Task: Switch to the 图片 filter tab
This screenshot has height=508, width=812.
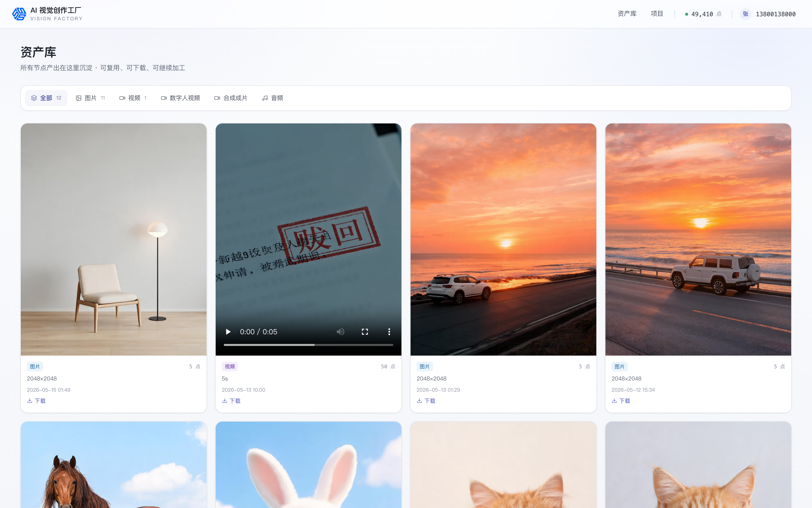Action: pos(90,98)
